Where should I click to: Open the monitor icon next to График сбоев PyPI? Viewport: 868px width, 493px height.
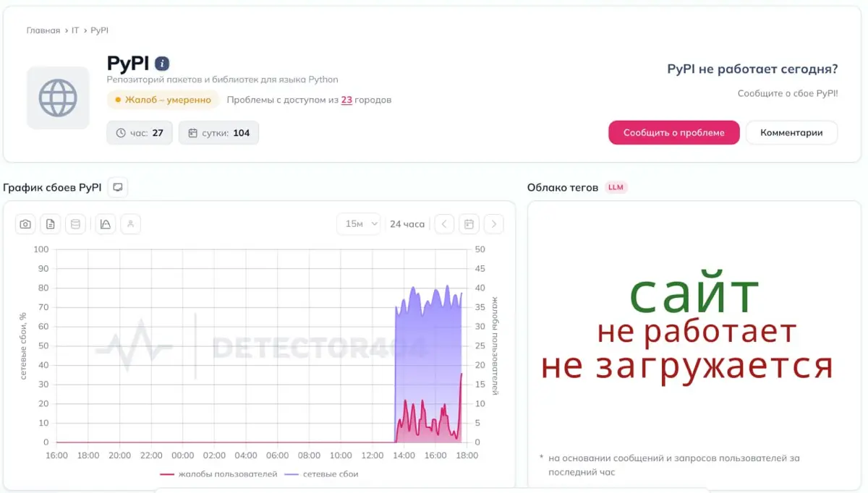tap(118, 187)
